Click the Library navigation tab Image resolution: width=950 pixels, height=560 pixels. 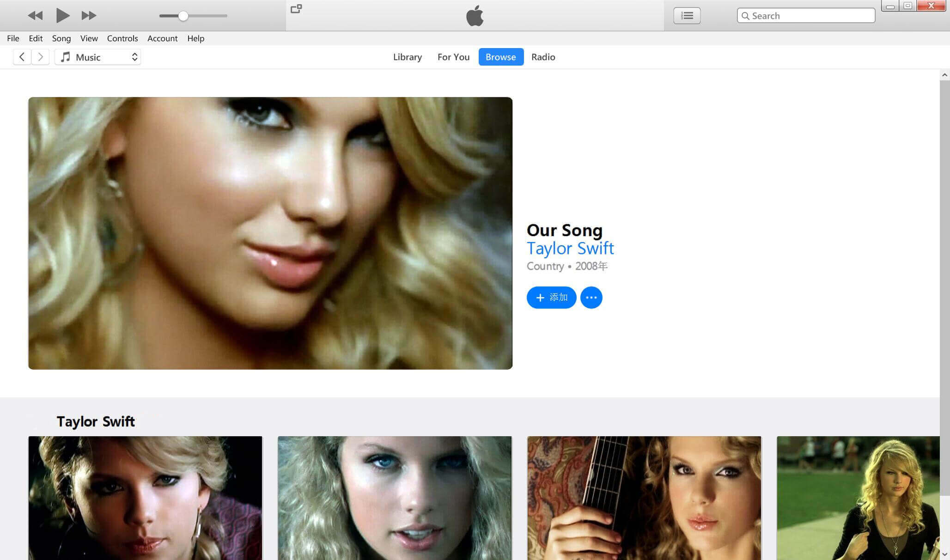tap(408, 57)
